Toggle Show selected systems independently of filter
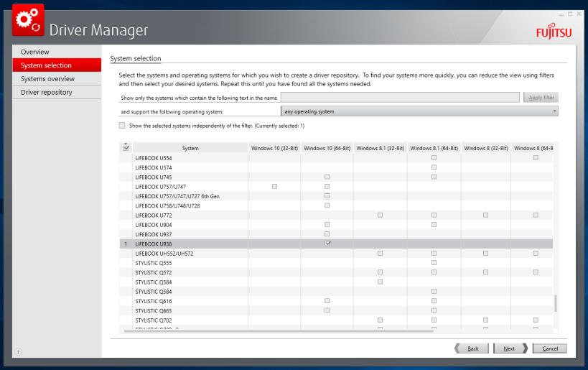Viewport: 588px width, 370px height. (122, 125)
